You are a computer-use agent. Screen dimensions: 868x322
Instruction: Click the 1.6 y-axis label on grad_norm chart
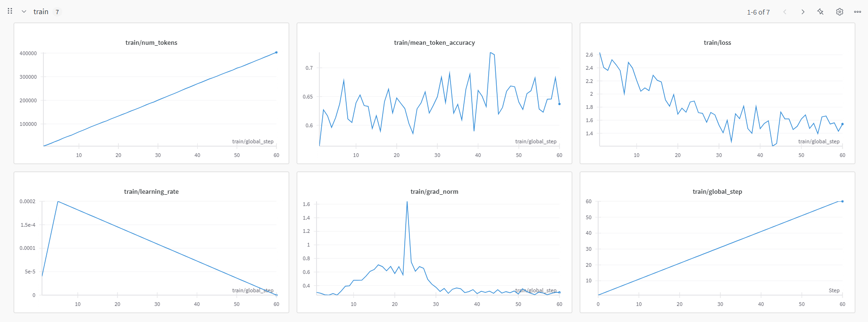[306, 204]
